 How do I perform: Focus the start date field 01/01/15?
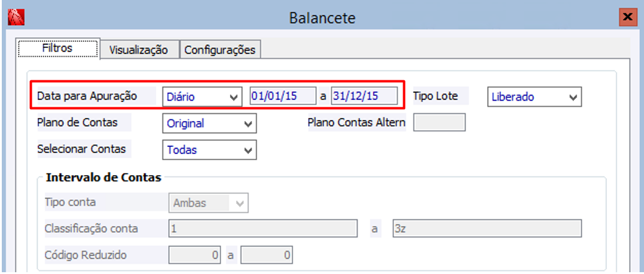pos(283,97)
